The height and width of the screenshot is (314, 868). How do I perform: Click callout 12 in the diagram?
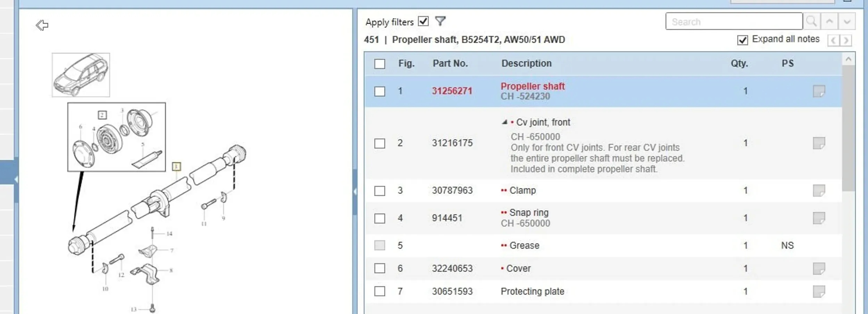(x=121, y=275)
